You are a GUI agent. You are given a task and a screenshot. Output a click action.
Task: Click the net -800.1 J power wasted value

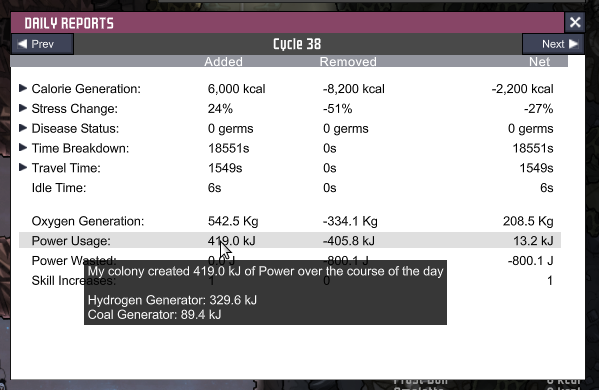(x=531, y=261)
